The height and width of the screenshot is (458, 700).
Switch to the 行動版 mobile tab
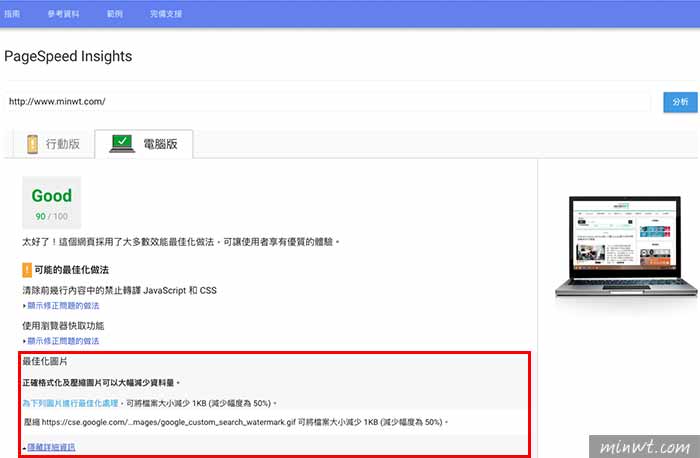54,144
